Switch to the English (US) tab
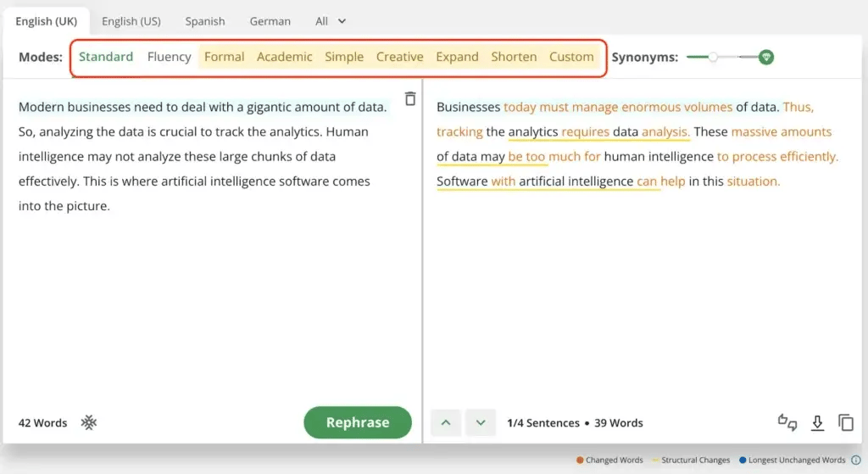The image size is (868, 474). click(131, 21)
